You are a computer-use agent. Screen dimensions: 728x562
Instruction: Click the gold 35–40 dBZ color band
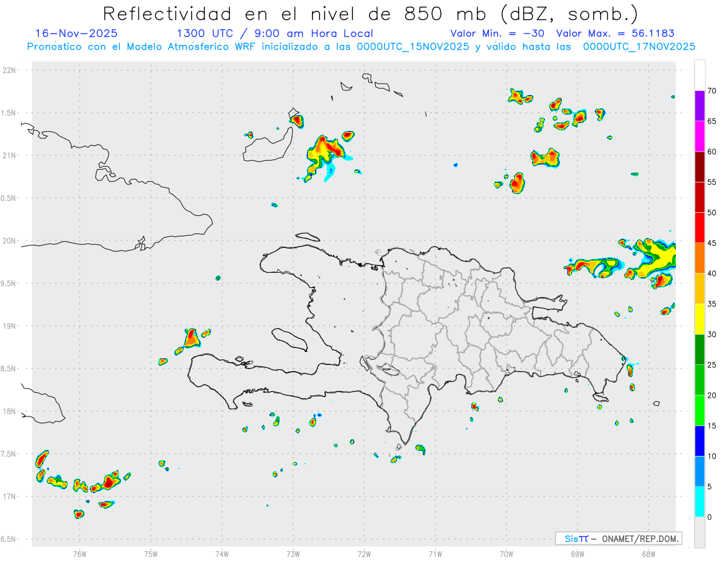tap(699, 289)
